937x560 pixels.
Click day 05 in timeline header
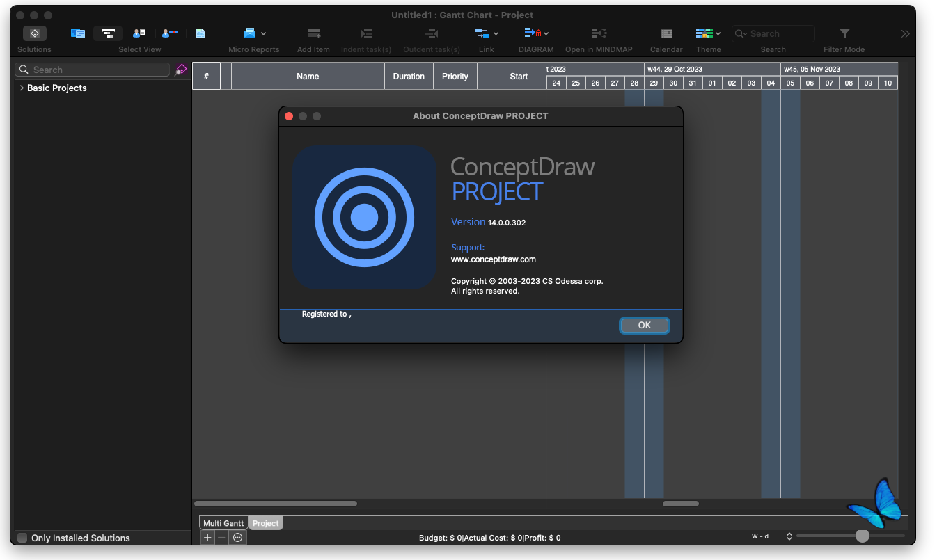click(790, 83)
